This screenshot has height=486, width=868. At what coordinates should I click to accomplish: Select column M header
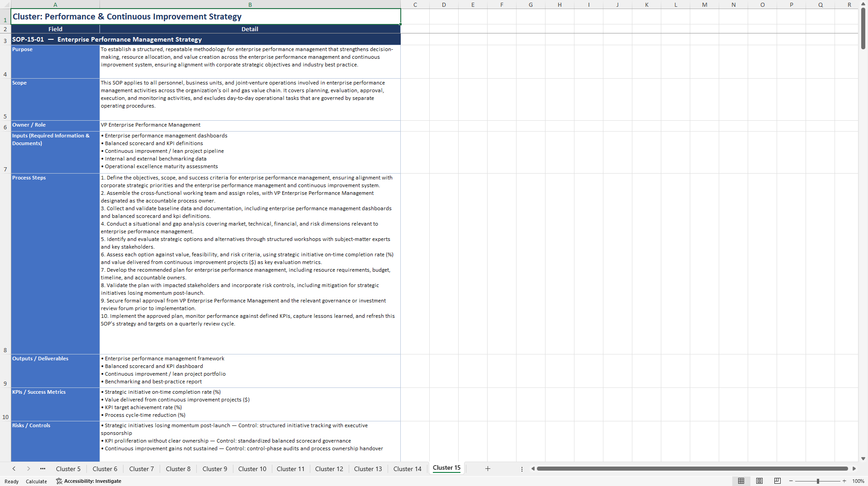pos(705,5)
